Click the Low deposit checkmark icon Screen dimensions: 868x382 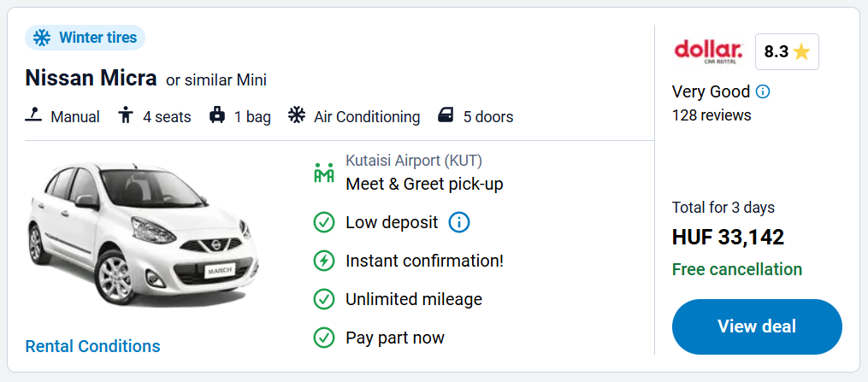[324, 222]
